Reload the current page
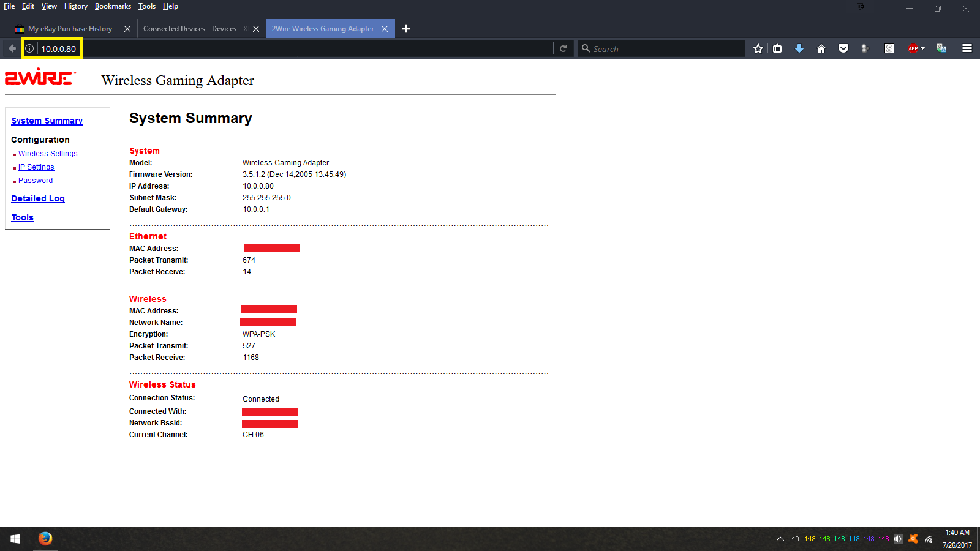Screen dimensions: 980x551 [x=563, y=48]
